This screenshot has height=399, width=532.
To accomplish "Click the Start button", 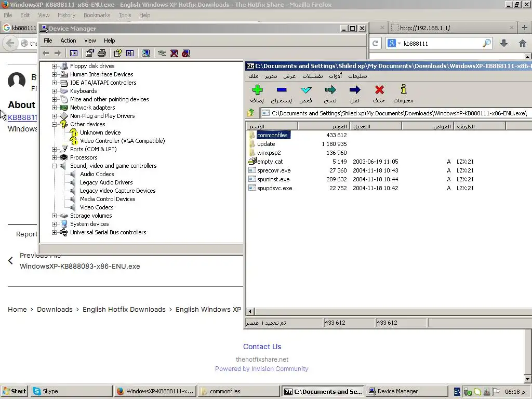I will coord(14,391).
